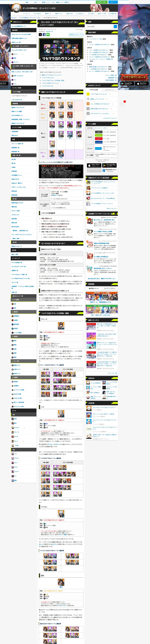150x644 pixels.
Task: Open ガチャスケジュールとおすすめ度 in the sidebar
Action: coord(21,34)
